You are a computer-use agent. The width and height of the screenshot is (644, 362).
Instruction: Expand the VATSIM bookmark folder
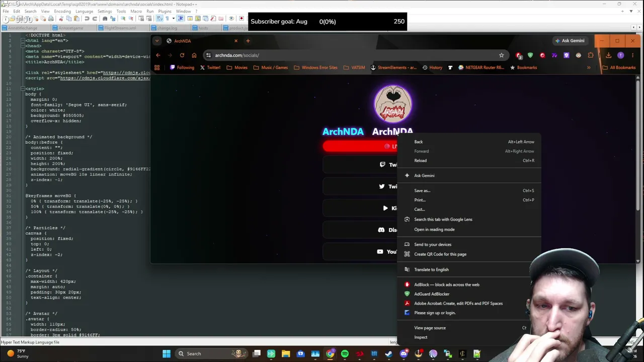pos(354,67)
